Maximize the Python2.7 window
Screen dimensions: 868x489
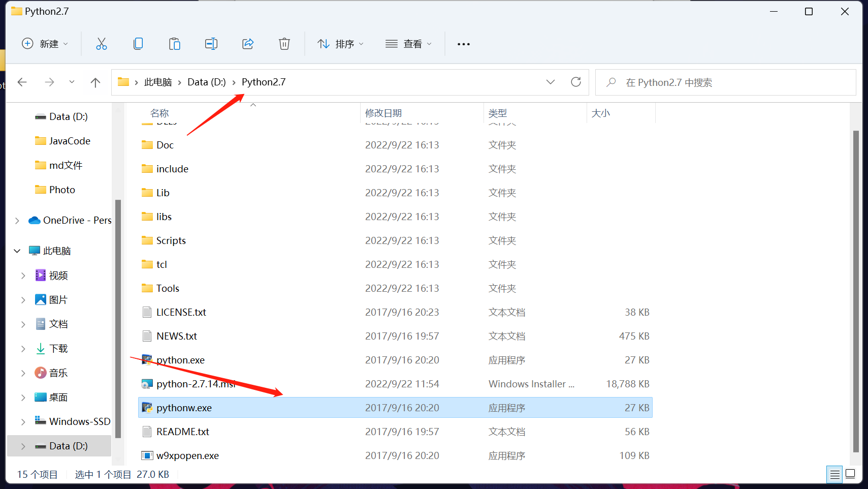coord(809,11)
